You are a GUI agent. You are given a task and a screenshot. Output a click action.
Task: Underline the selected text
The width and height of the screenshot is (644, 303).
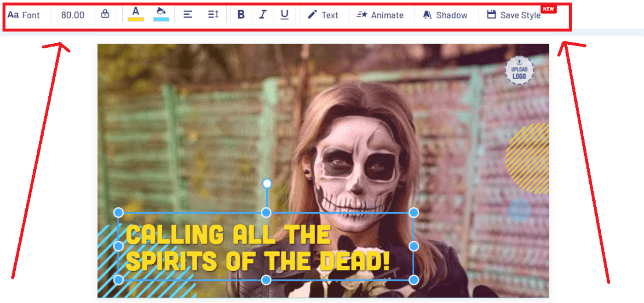[285, 14]
